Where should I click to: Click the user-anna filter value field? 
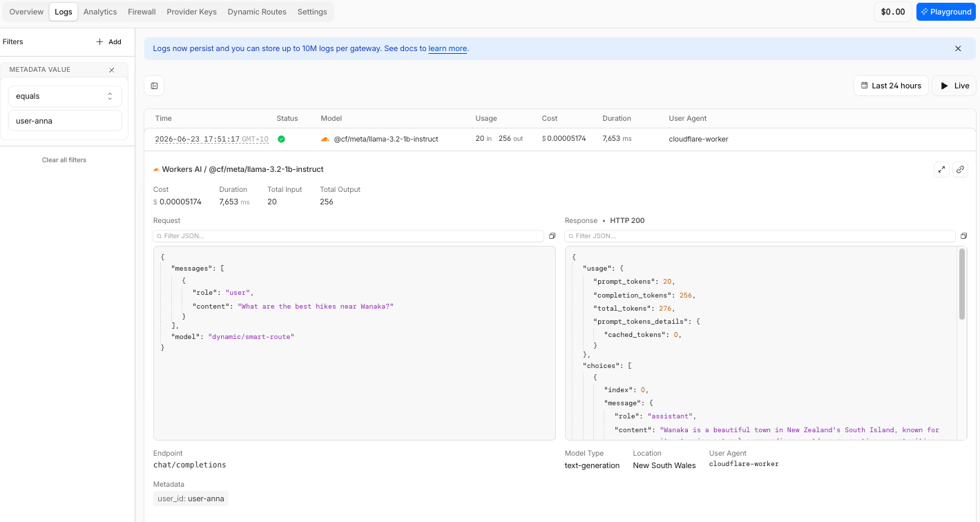click(65, 121)
